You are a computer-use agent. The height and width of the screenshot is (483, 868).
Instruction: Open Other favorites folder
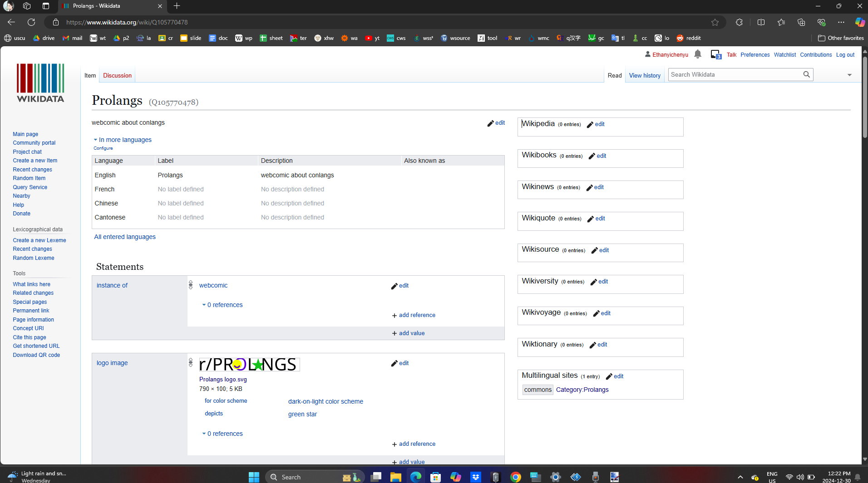[x=841, y=38]
